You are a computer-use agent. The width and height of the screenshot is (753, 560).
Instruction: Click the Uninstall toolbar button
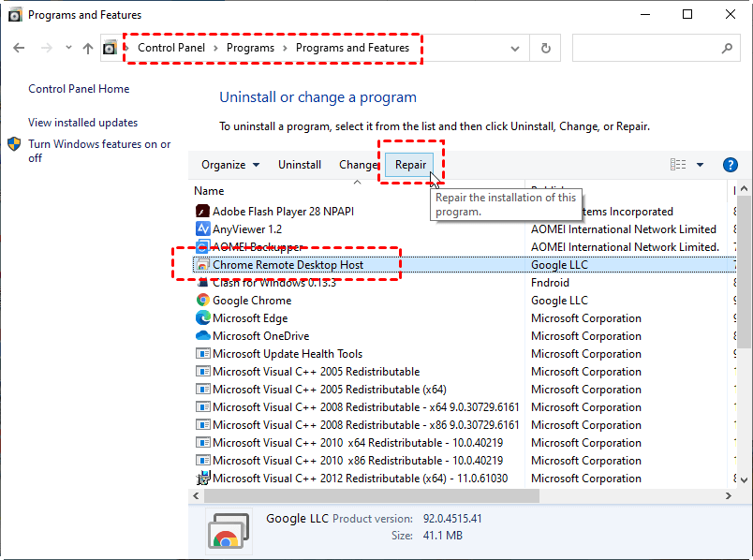[300, 165]
